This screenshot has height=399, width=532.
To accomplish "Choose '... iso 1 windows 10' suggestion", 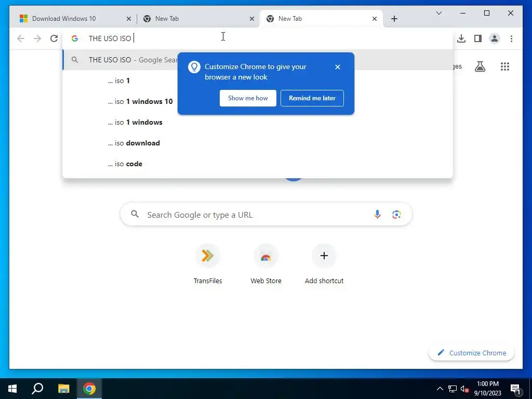I will click(258, 101).
